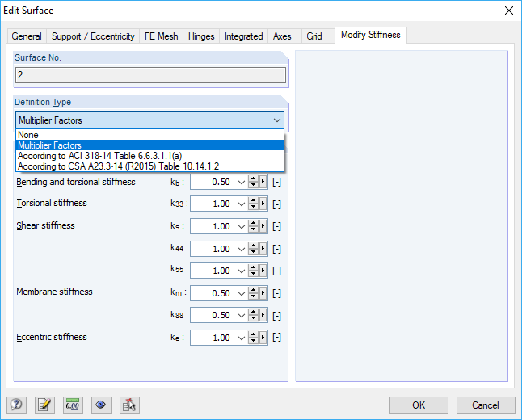The height and width of the screenshot is (420, 522).
Task: Click the kb spinner arrows
Action: (x=254, y=182)
